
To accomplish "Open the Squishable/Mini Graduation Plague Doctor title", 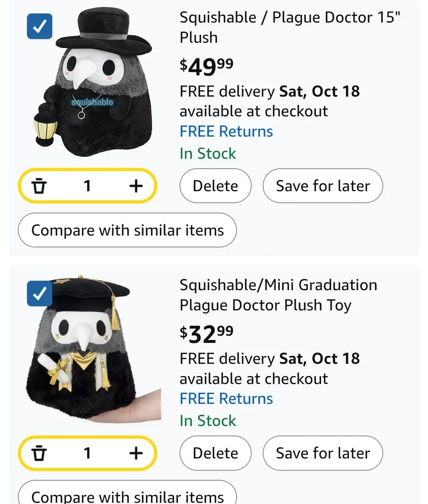I will (278, 295).
